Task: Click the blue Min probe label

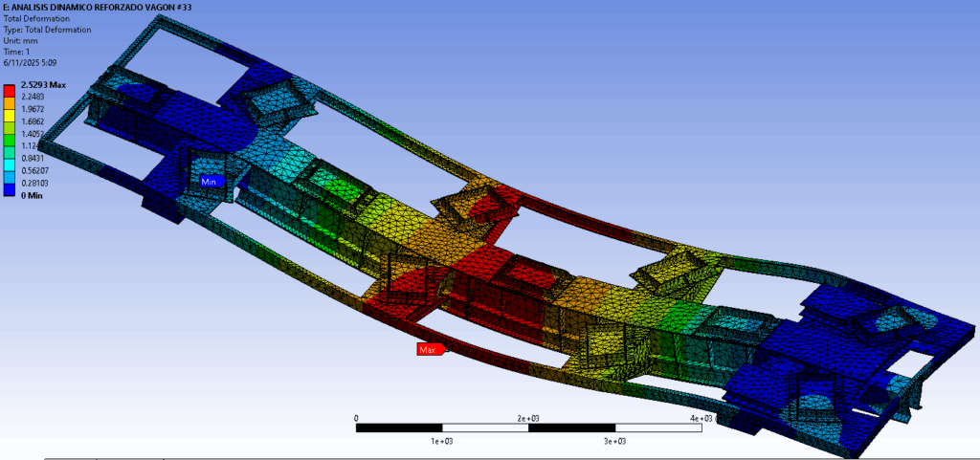Action: pyautogui.click(x=211, y=182)
